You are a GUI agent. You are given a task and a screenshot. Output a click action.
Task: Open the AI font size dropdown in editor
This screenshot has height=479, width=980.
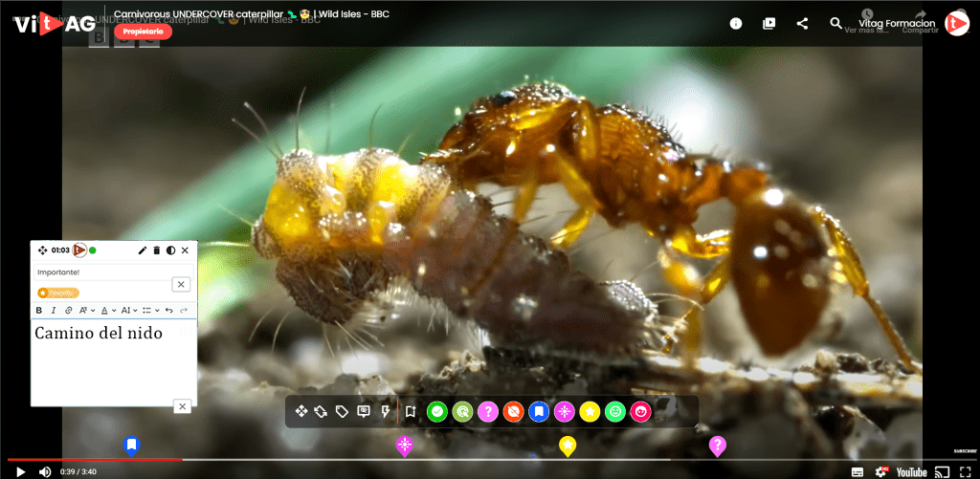(x=129, y=310)
